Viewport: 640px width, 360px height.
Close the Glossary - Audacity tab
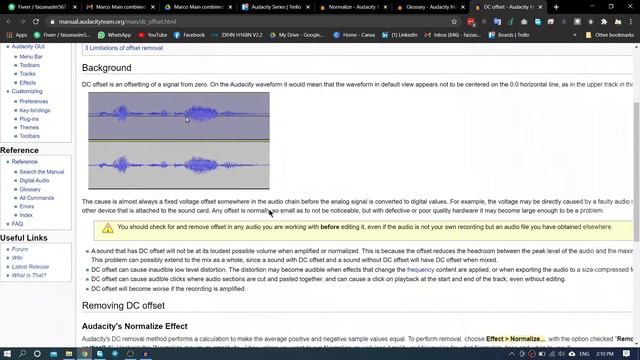click(x=463, y=7)
